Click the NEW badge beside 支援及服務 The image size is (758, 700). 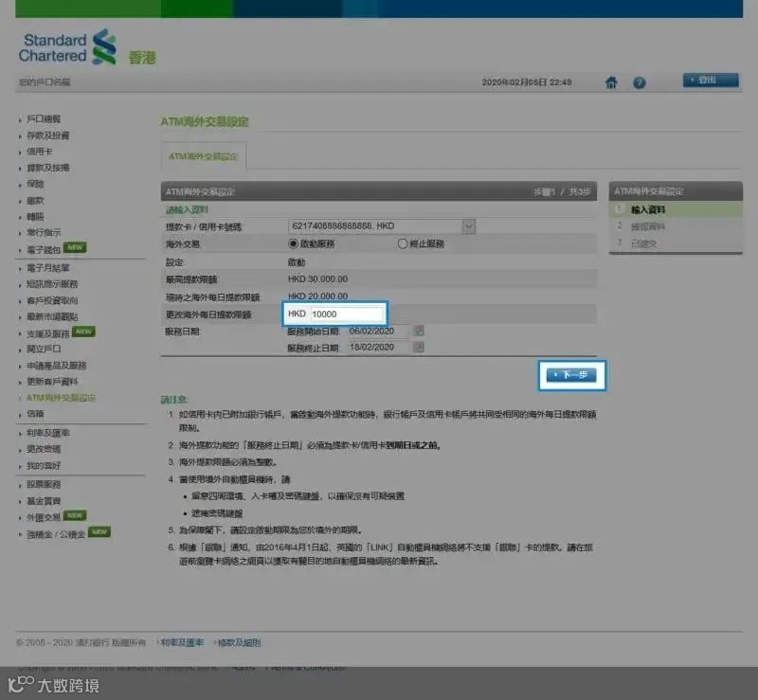[83, 332]
